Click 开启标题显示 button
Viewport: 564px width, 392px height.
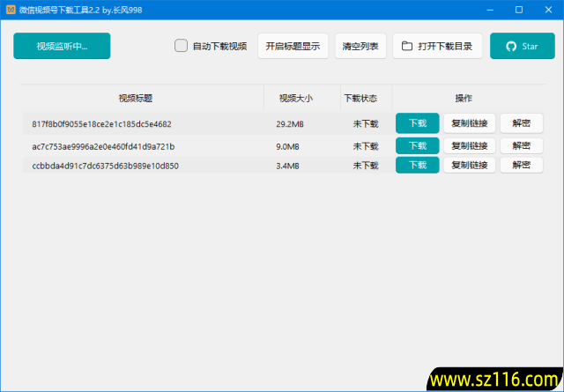tap(293, 46)
